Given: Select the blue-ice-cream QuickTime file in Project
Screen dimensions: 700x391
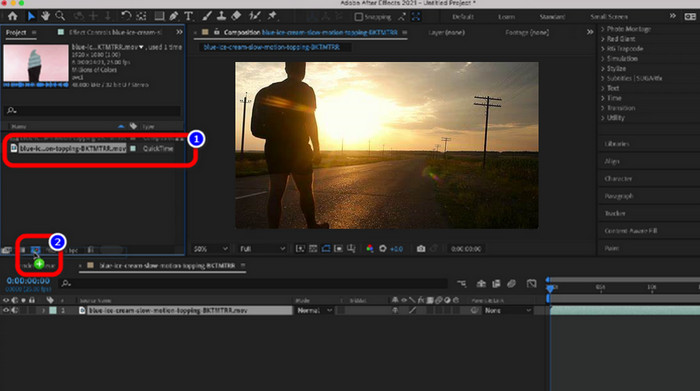Looking at the screenshot, I should tap(72, 149).
